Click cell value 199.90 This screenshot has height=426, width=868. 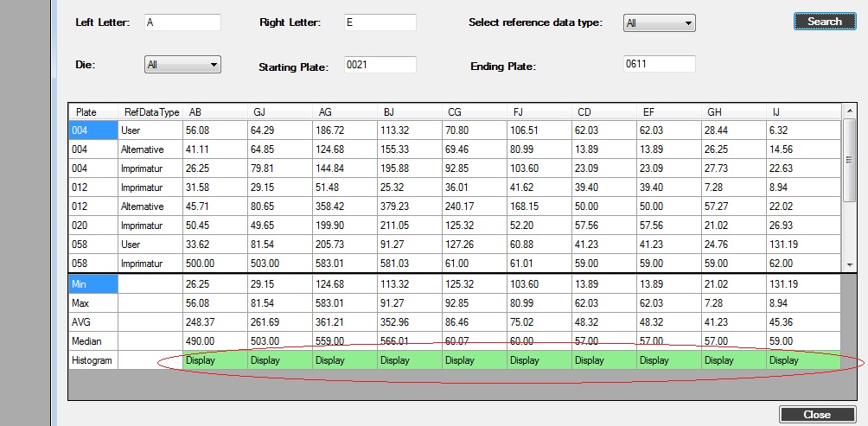tap(345, 226)
